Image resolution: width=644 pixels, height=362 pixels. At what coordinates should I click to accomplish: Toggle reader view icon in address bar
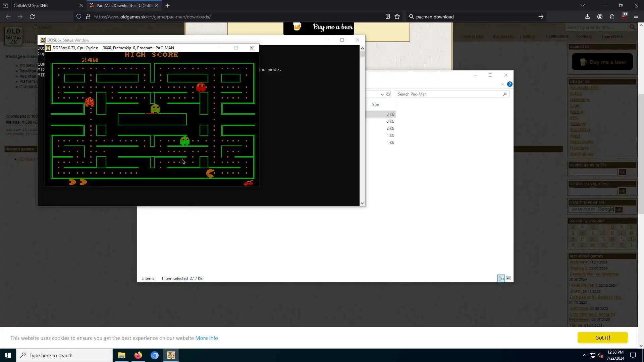[x=387, y=17]
